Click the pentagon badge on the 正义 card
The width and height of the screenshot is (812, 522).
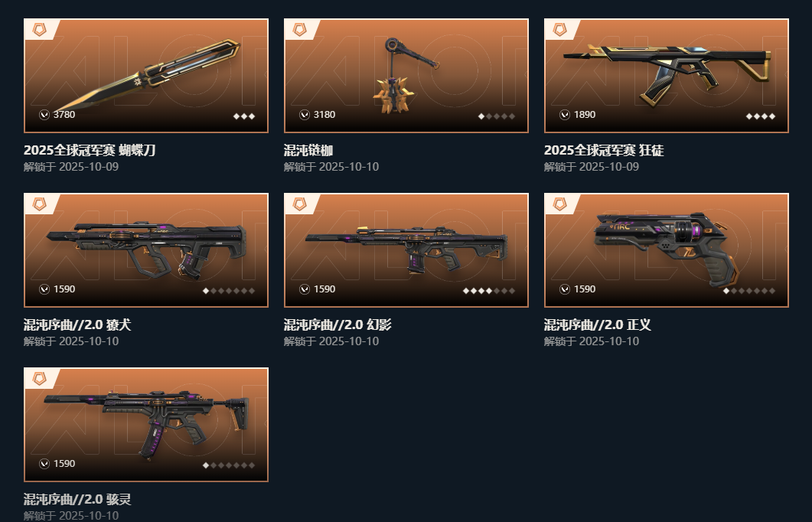click(559, 204)
